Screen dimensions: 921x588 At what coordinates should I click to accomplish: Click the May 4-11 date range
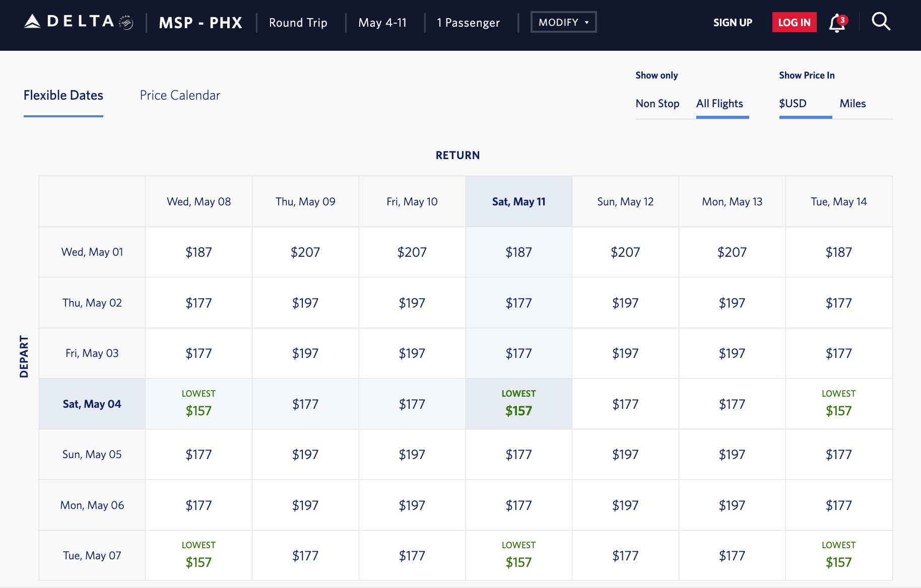pos(382,23)
